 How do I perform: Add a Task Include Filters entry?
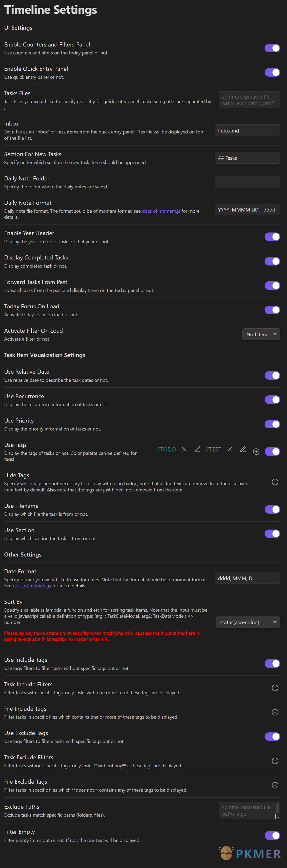tap(275, 688)
